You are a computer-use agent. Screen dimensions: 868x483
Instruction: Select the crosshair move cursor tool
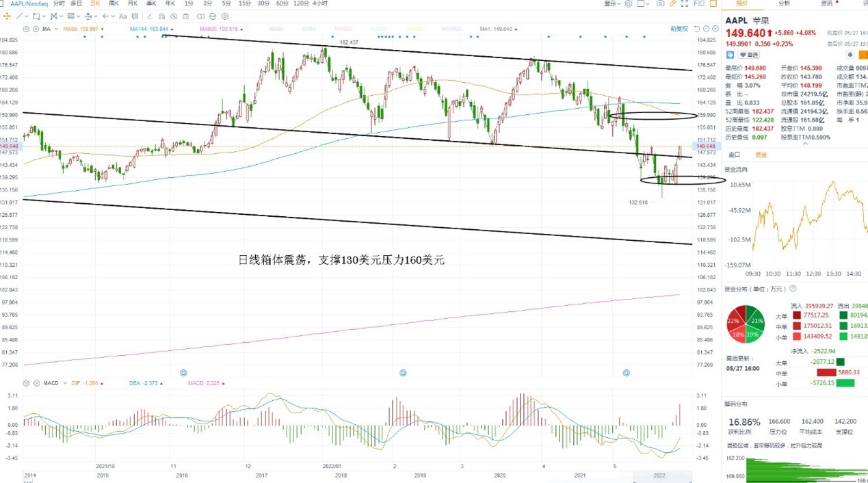(x=7, y=16)
